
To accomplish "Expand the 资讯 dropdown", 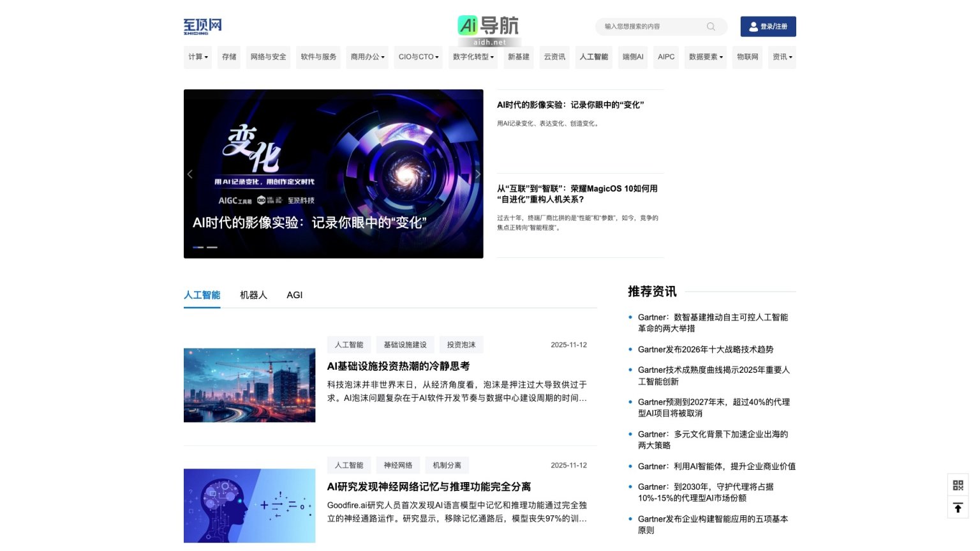I will [782, 57].
